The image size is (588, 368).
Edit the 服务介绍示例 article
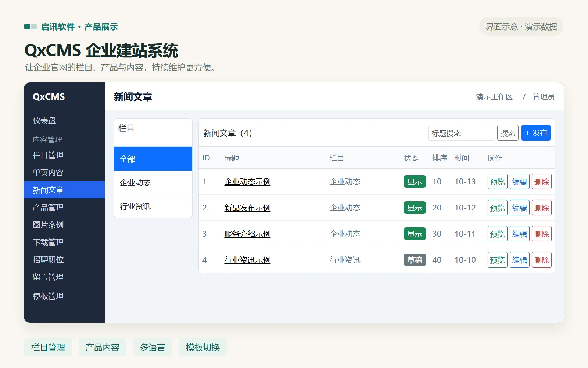(x=520, y=234)
